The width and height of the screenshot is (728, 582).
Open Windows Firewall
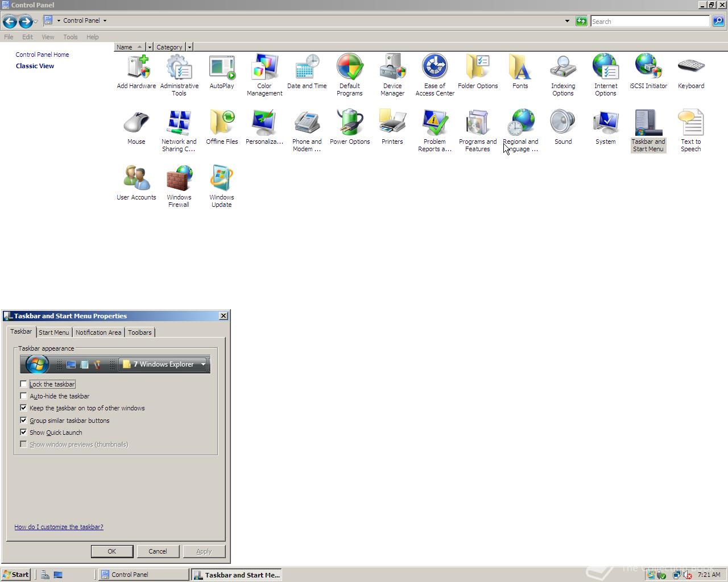pyautogui.click(x=179, y=187)
